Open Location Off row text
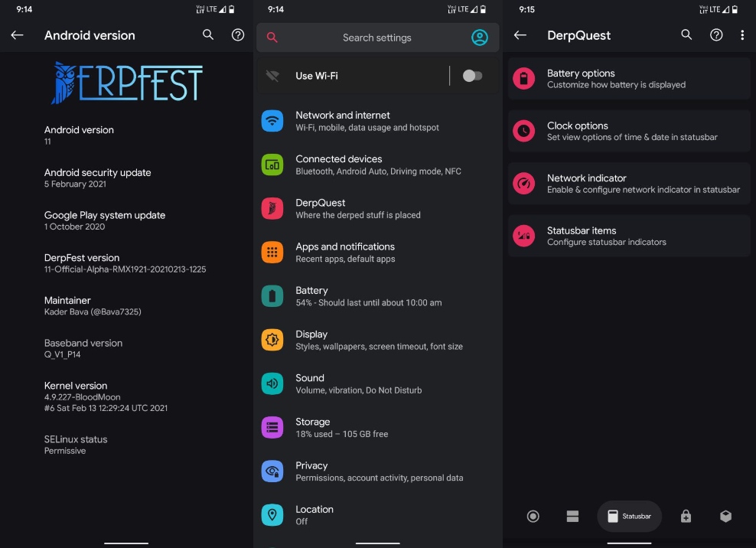 pyautogui.click(x=314, y=515)
